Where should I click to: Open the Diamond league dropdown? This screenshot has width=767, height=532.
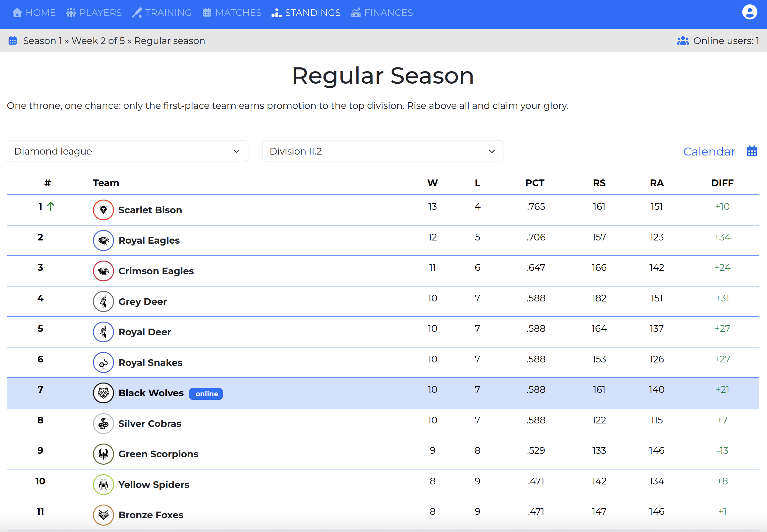[x=127, y=151]
